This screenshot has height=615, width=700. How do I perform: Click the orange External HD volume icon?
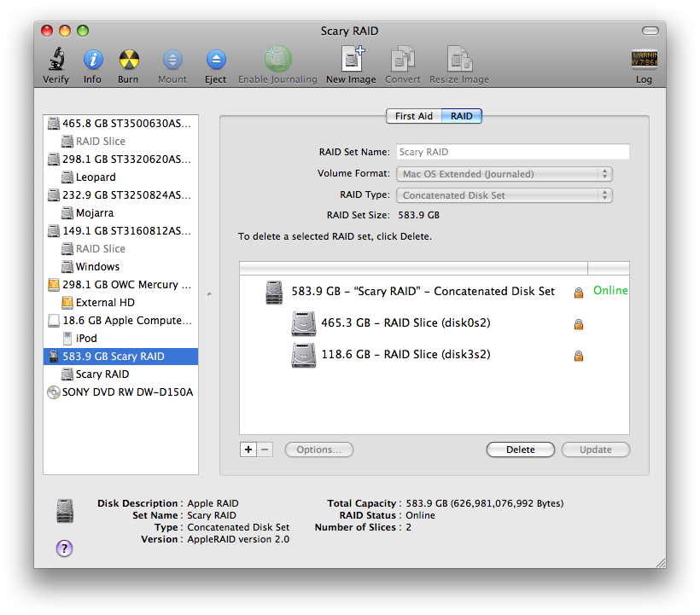pyautogui.click(x=67, y=303)
